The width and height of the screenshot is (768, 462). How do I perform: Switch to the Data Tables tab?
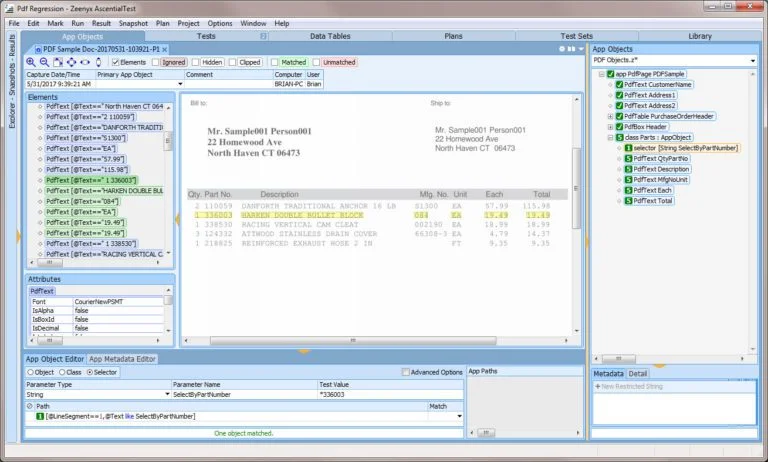coord(330,36)
